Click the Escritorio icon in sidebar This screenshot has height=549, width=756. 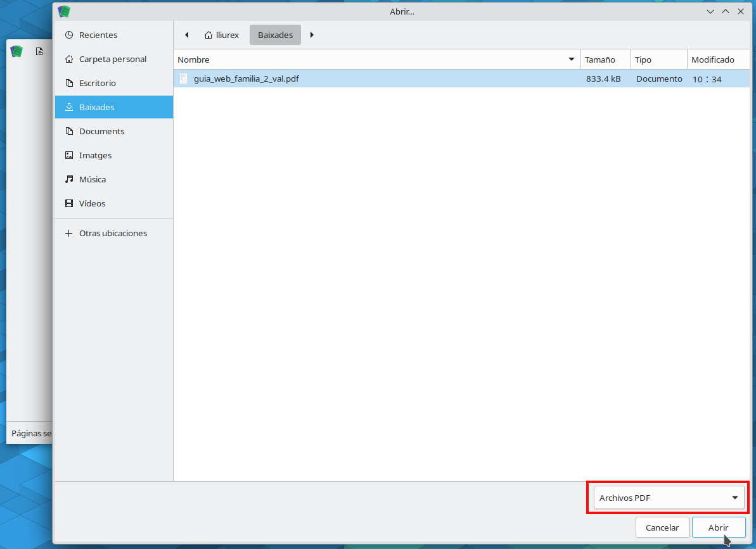coord(69,83)
